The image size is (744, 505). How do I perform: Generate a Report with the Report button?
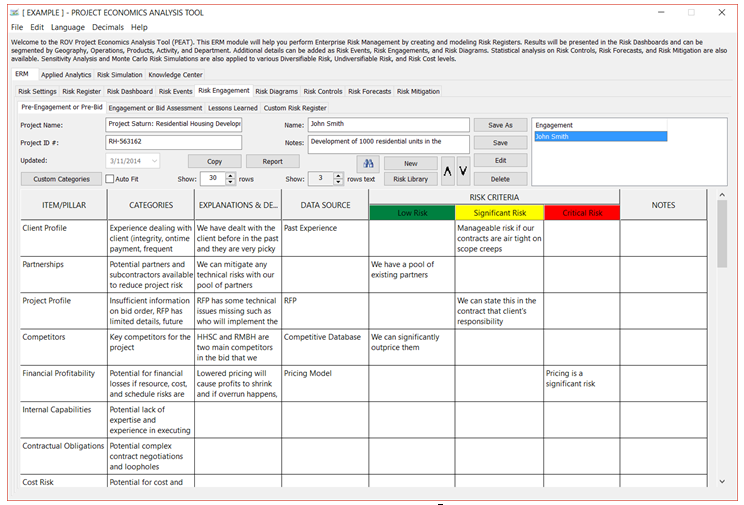272,161
